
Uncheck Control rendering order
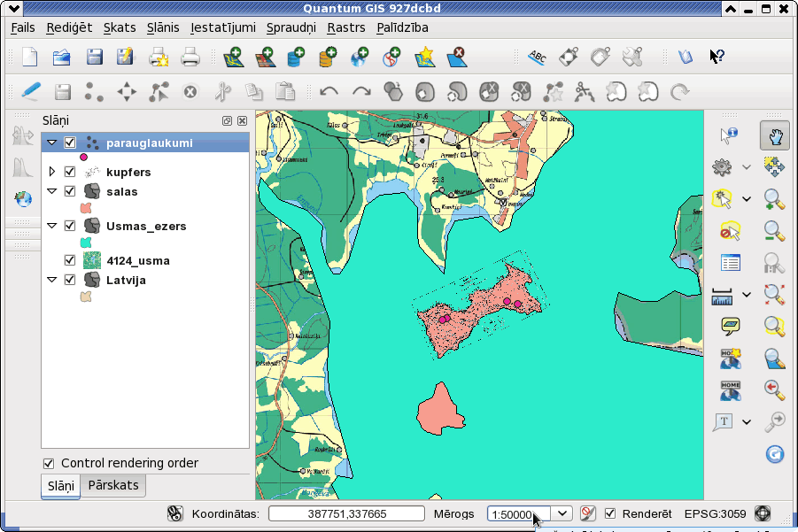tap(49, 463)
